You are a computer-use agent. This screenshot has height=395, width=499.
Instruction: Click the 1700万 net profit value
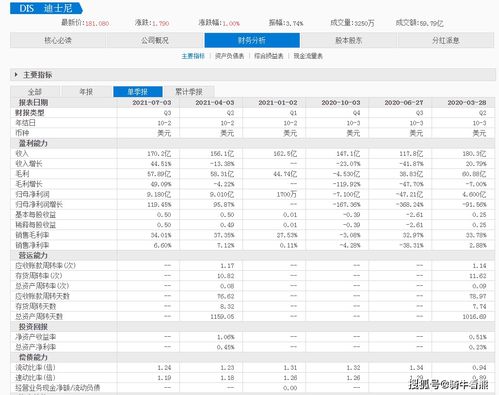pos(286,194)
